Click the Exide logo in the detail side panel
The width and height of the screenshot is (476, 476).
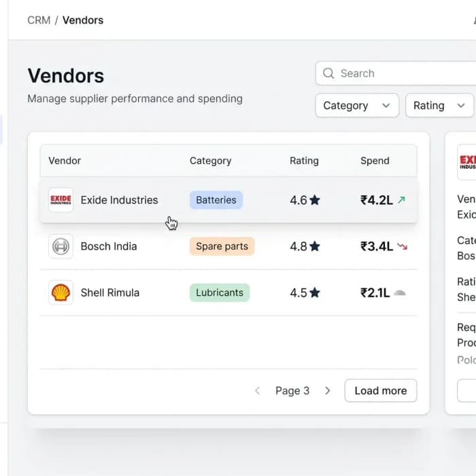[x=466, y=162]
